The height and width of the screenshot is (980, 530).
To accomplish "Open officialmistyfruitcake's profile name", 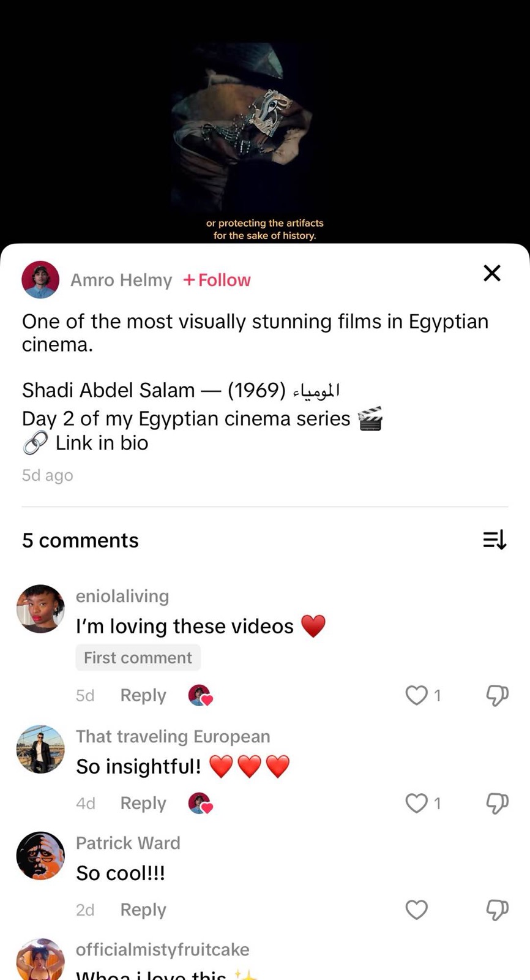I will pyautogui.click(x=163, y=949).
